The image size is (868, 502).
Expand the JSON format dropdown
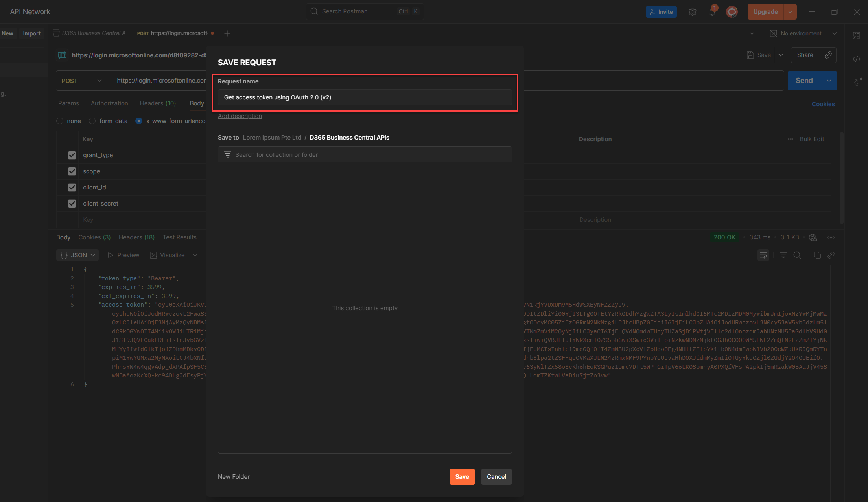pos(77,255)
